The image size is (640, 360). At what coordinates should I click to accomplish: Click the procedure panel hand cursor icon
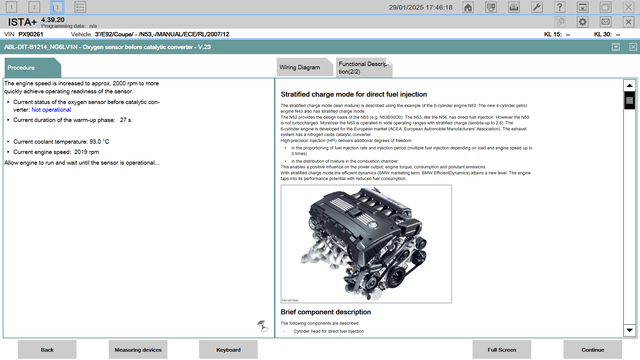point(262,326)
